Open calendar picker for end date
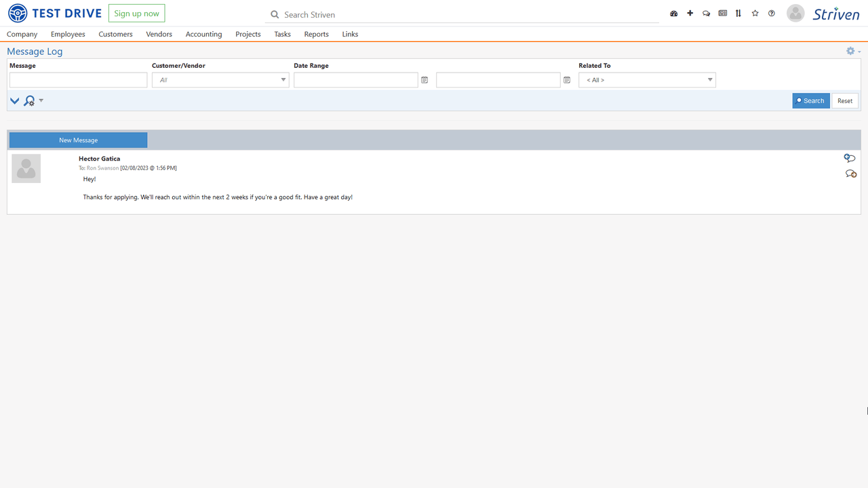Viewport: 868px width, 488px height. 567,80
